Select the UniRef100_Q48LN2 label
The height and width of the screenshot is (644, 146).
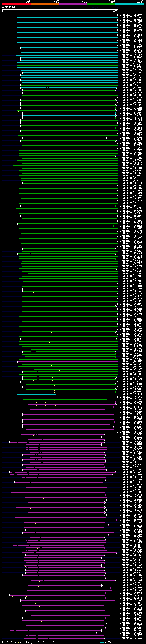coord(131,487)
